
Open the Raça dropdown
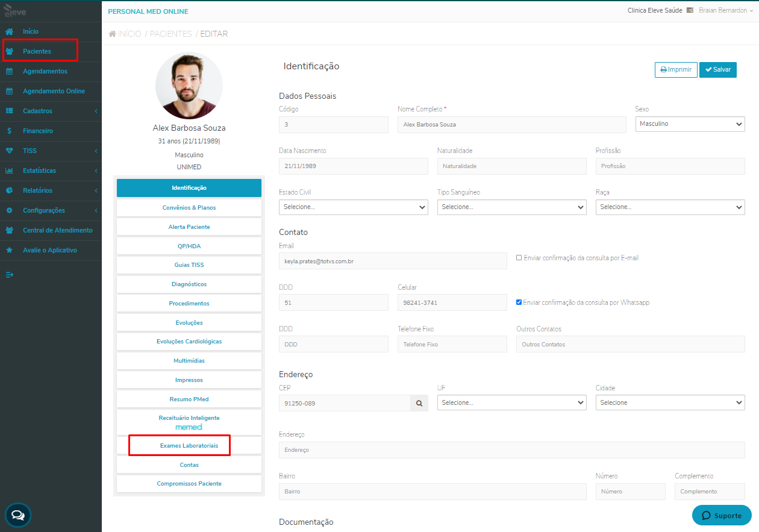(670, 207)
